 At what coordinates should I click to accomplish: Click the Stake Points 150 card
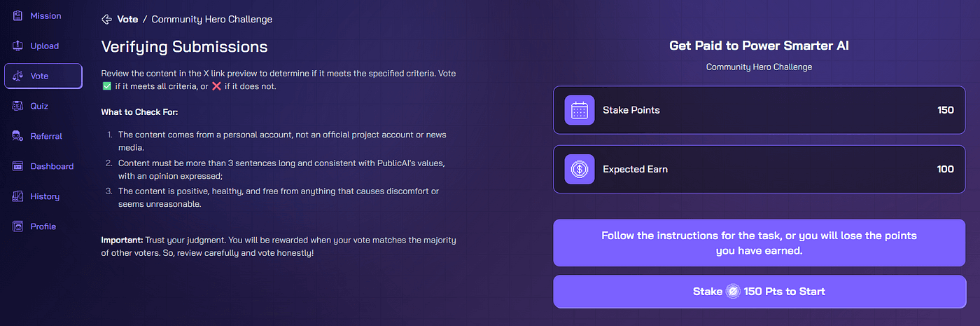(x=759, y=110)
